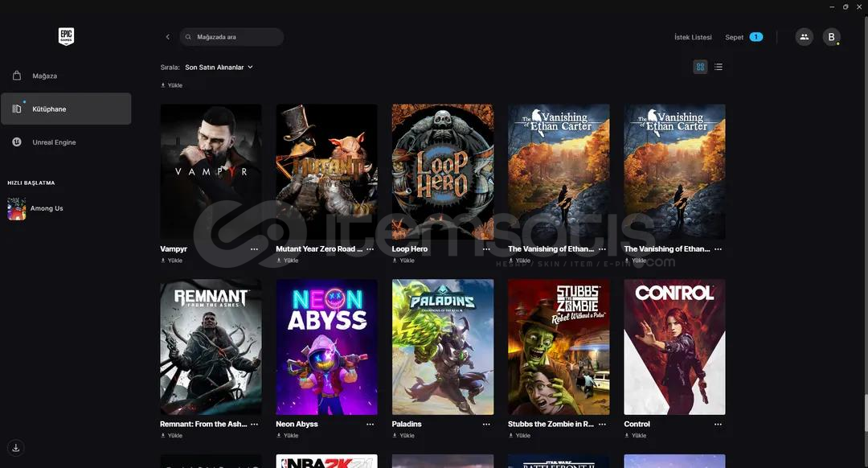Open the Mağaza store section
Image resolution: width=868 pixels, height=468 pixels.
pos(66,76)
